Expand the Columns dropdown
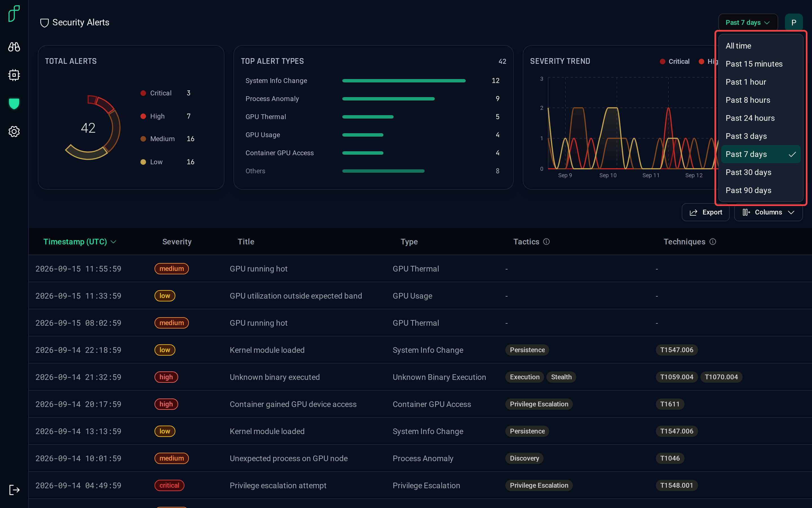The width and height of the screenshot is (812, 508). coord(768,212)
